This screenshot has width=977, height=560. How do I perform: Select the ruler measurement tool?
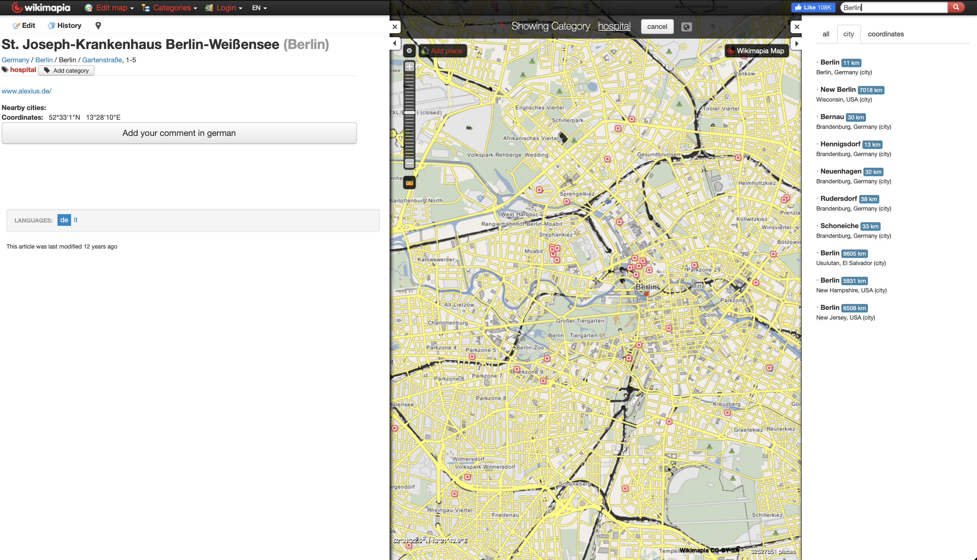(x=409, y=183)
